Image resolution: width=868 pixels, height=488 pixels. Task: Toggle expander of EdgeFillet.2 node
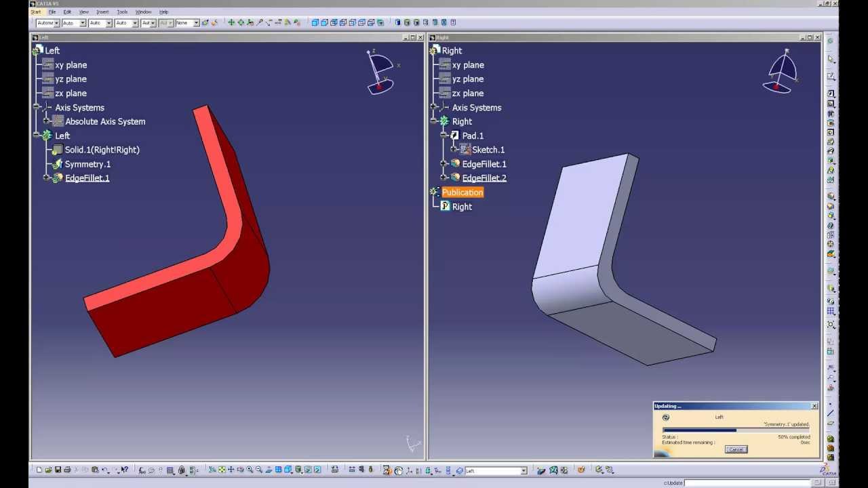(443, 178)
